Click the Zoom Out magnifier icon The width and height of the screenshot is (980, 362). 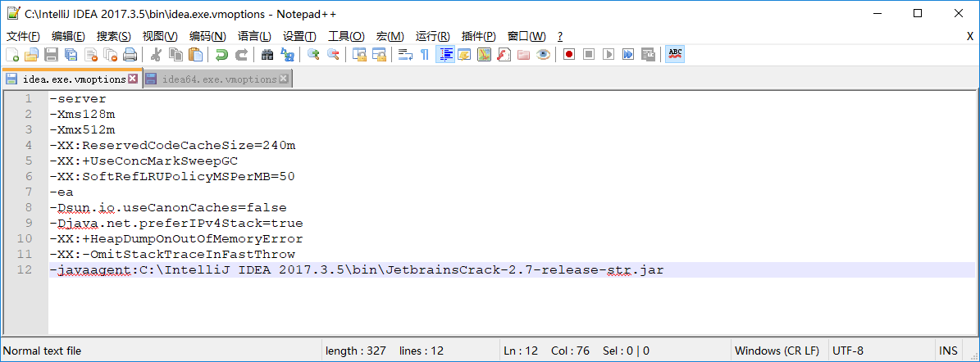[333, 55]
